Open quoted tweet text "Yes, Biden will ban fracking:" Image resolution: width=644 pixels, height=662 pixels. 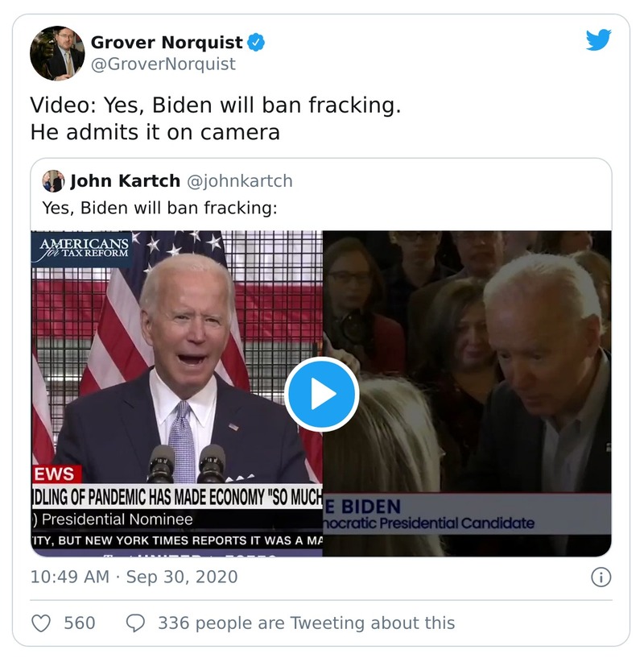tap(159, 208)
